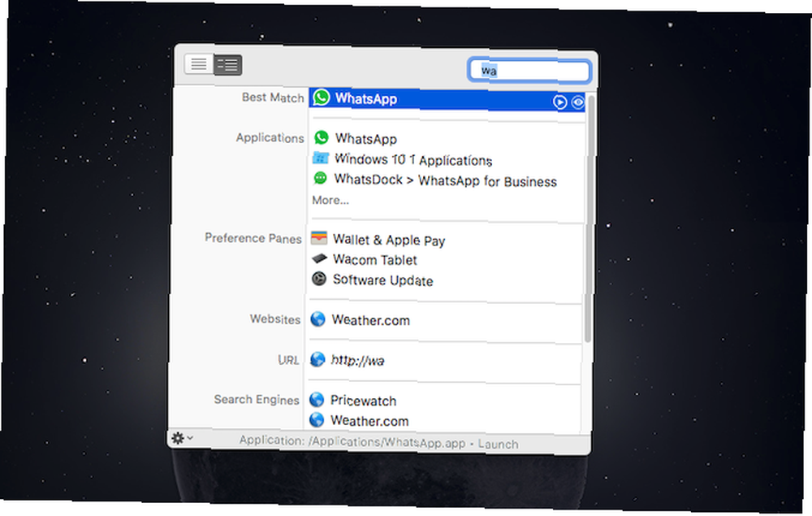Click the status bar application path text
This screenshot has width=812, height=516.
click(x=378, y=442)
